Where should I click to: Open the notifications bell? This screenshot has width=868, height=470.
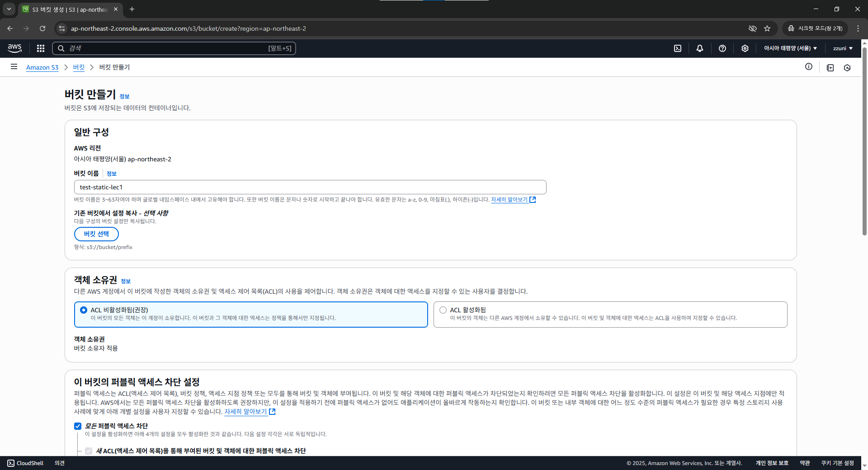(700, 48)
